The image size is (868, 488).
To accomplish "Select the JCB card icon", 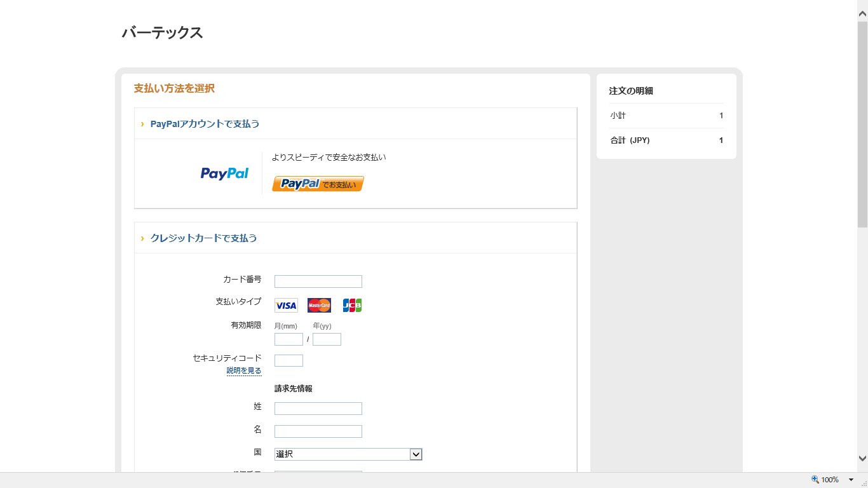I will pos(352,306).
